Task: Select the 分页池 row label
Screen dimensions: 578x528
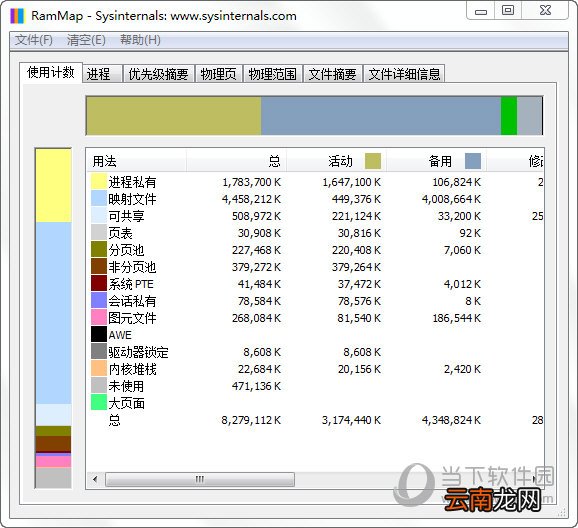Action: [x=126, y=250]
